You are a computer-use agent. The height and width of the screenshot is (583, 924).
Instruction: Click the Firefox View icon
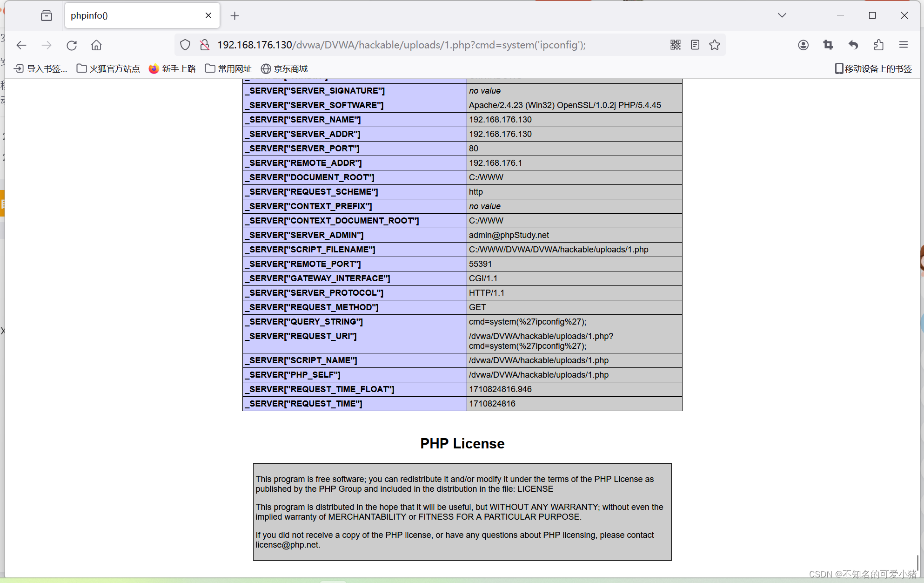point(47,16)
